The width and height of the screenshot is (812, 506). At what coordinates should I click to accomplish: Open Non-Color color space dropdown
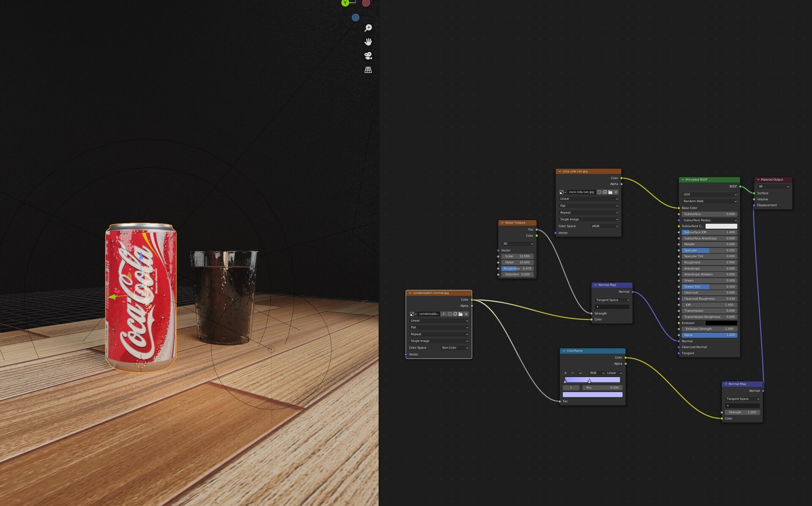455,348
